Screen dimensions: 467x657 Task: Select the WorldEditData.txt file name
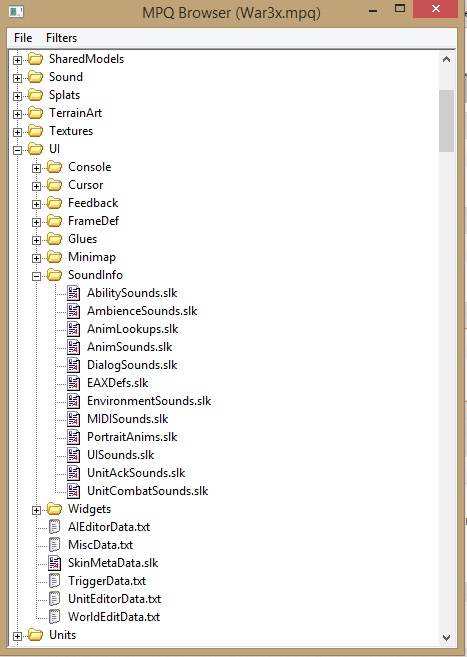pyautogui.click(x=114, y=617)
